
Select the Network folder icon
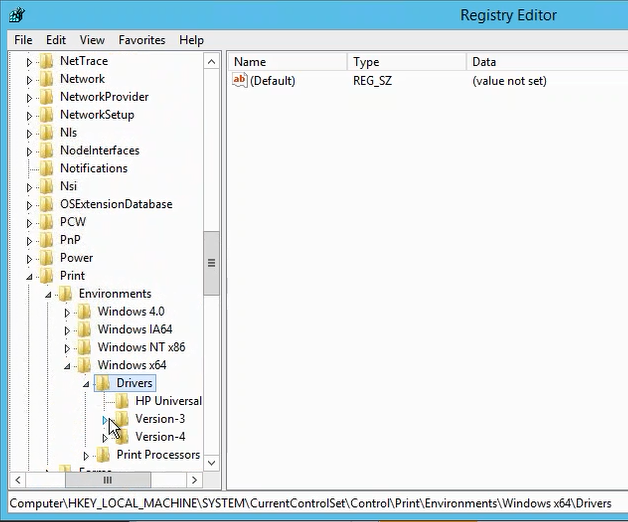click(46, 79)
